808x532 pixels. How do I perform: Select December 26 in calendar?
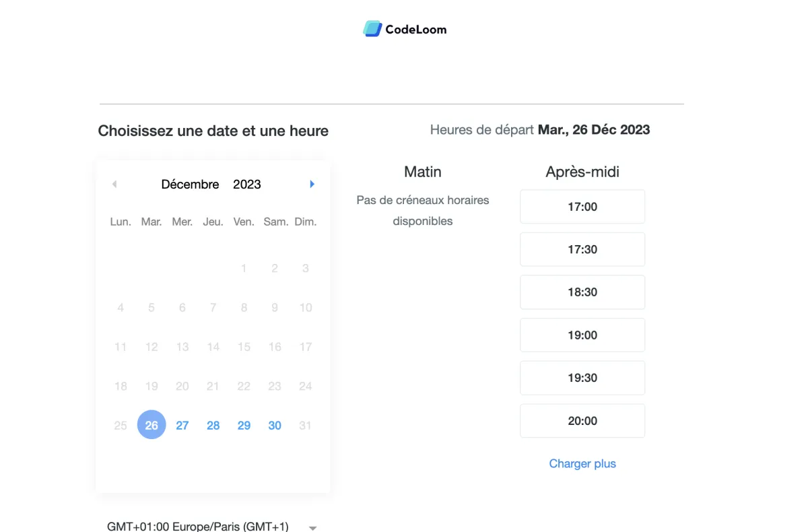click(151, 425)
